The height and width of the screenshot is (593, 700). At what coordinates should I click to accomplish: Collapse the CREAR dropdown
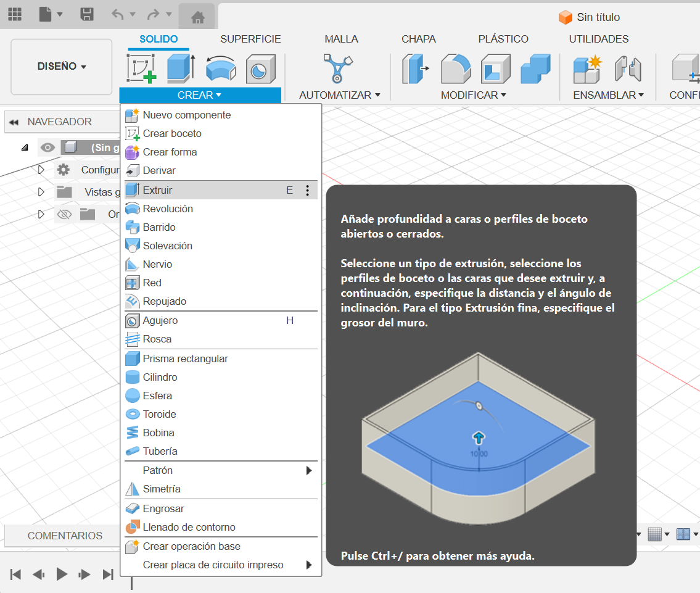click(200, 95)
